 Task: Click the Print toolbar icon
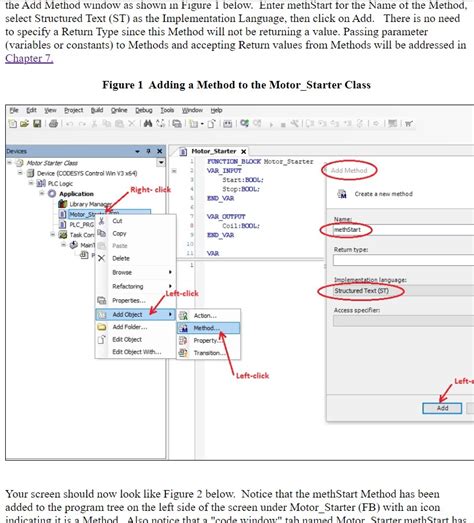(x=53, y=124)
